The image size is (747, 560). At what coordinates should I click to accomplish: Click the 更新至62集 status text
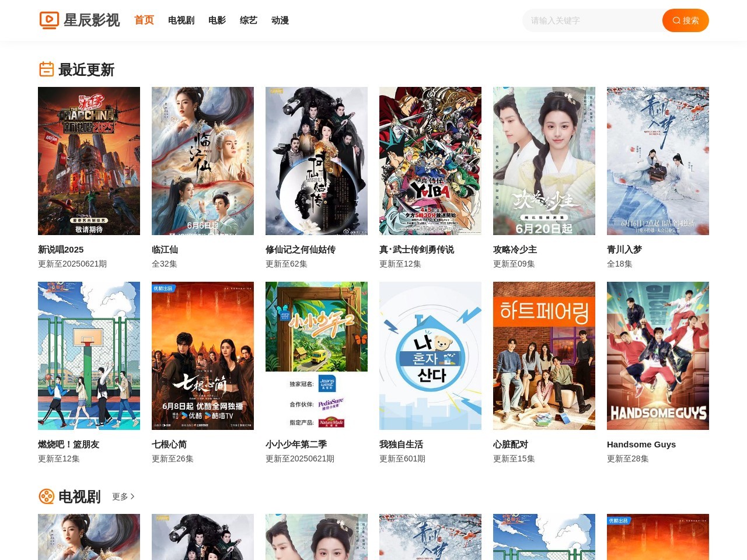click(287, 264)
